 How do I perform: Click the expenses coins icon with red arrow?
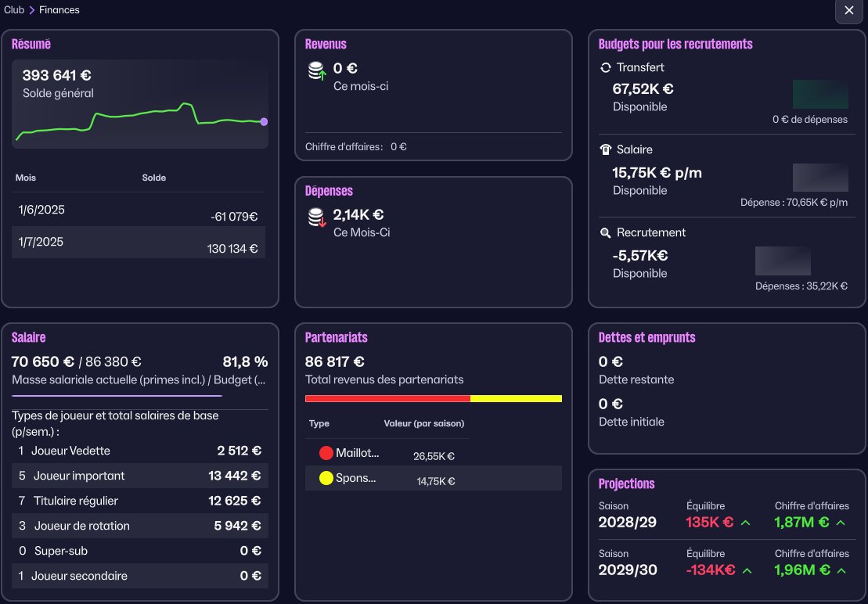[x=317, y=218]
